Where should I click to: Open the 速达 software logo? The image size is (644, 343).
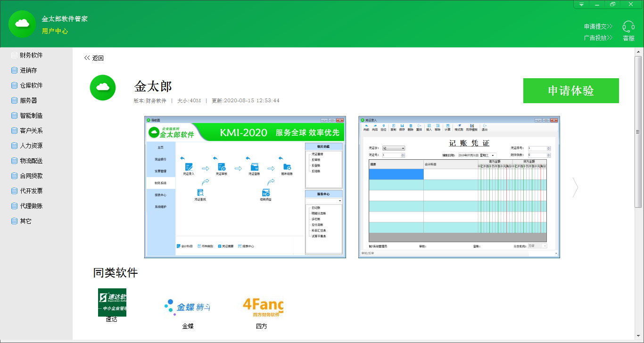112,302
